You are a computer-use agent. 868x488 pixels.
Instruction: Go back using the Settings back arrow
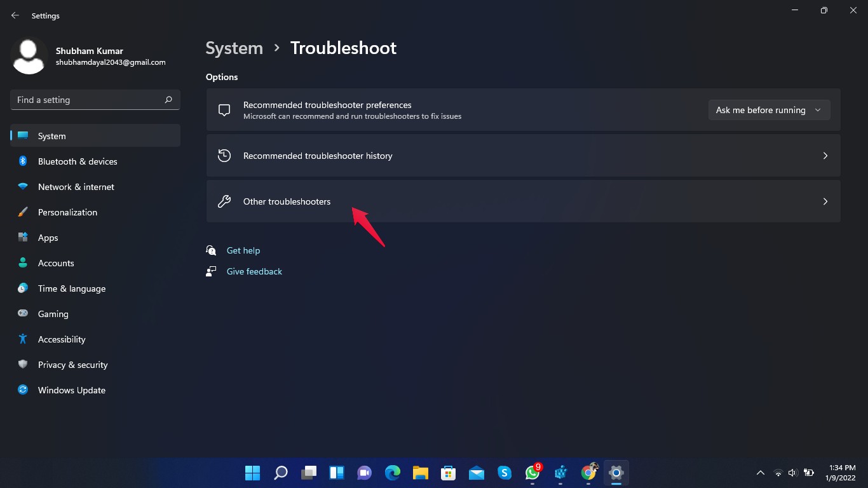click(15, 15)
